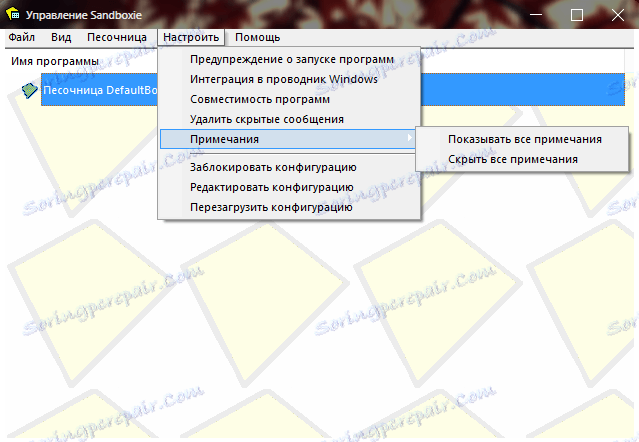Maximize the Управление Sandboxie window
The image size is (639, 442).
coord(577,15)
